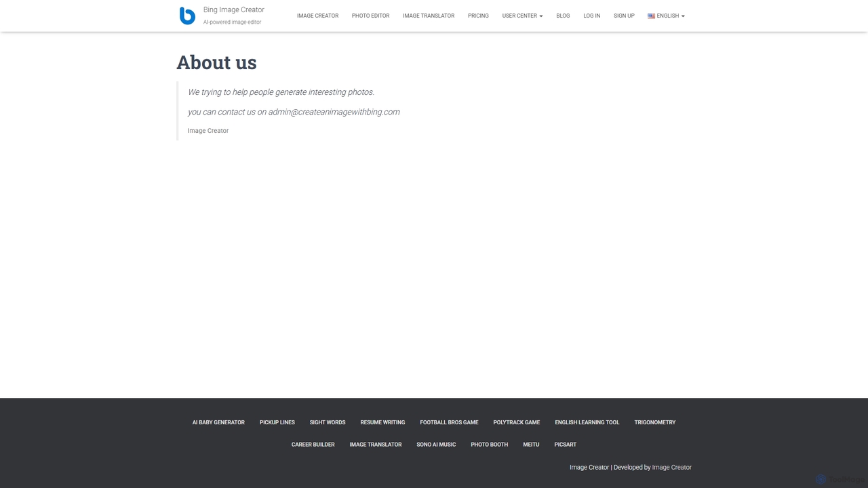Image resolution: width=868 pixels, height=488 pixels.
Task: Open Trigonometry footer link
Action: [x=655, y=422]
